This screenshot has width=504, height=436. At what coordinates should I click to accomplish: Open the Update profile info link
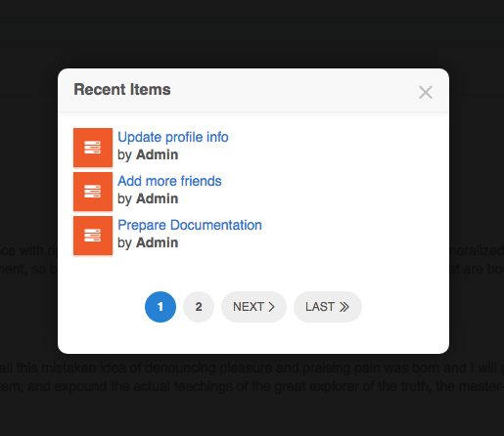pyautogui.click(x=173, y=137)
